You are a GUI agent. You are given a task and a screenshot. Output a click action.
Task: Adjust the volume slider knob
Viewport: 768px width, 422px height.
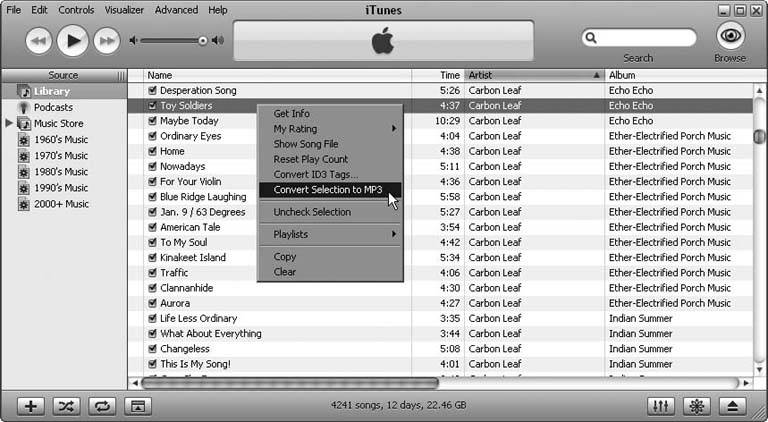click(203, 41)
